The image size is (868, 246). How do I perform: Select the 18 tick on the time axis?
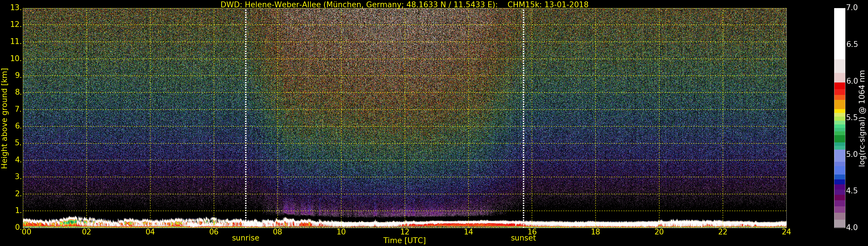[x=595, y=232]
